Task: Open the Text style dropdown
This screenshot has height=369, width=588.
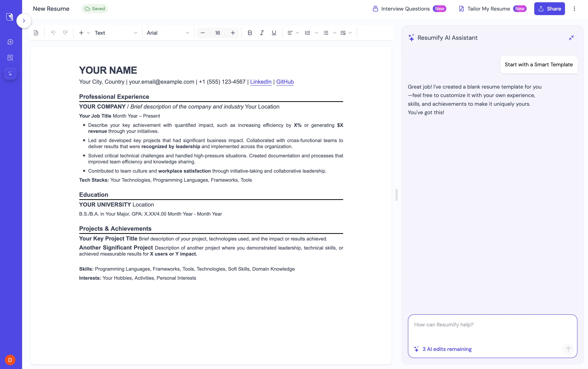Action: point(115,33)
